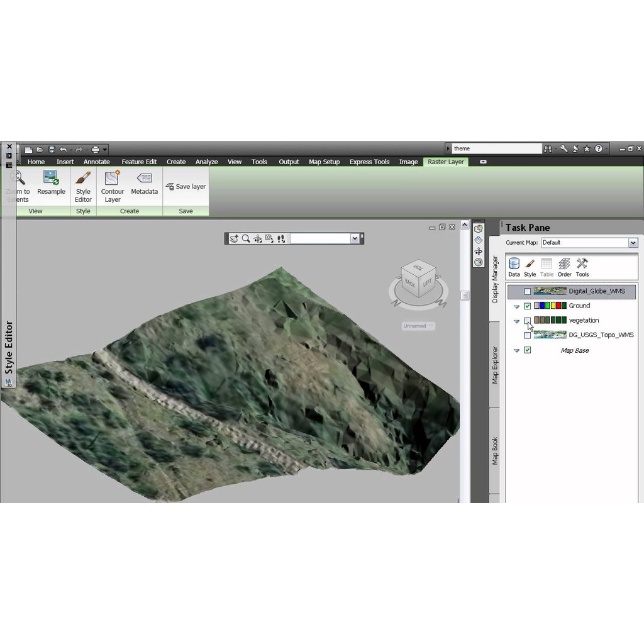644x644 pixels.
Task: Click the satellite dish communication icon
Action: pos(575,148)
